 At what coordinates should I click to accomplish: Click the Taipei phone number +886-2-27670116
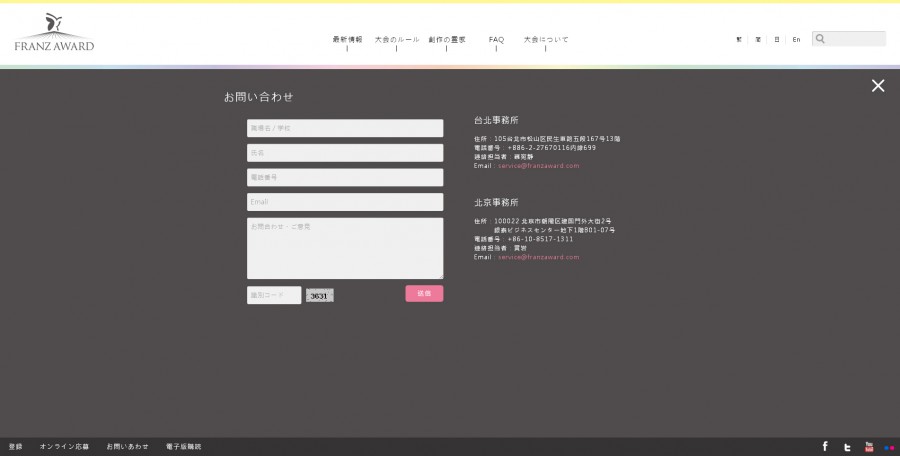[x=537, y=148]
